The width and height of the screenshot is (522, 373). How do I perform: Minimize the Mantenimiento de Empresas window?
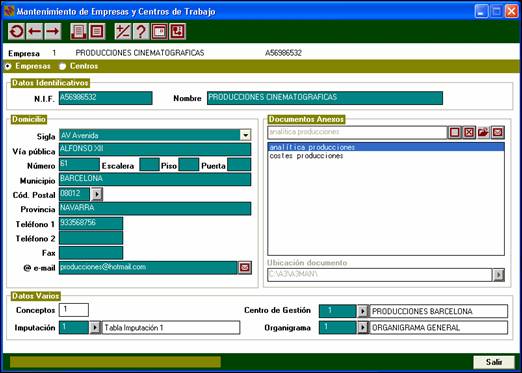[481, 11]
